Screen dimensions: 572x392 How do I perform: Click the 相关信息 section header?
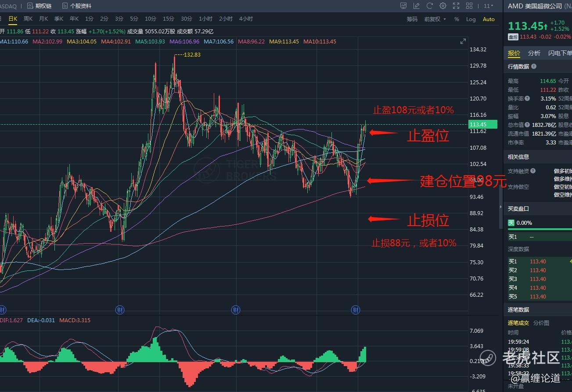point(518,157)
